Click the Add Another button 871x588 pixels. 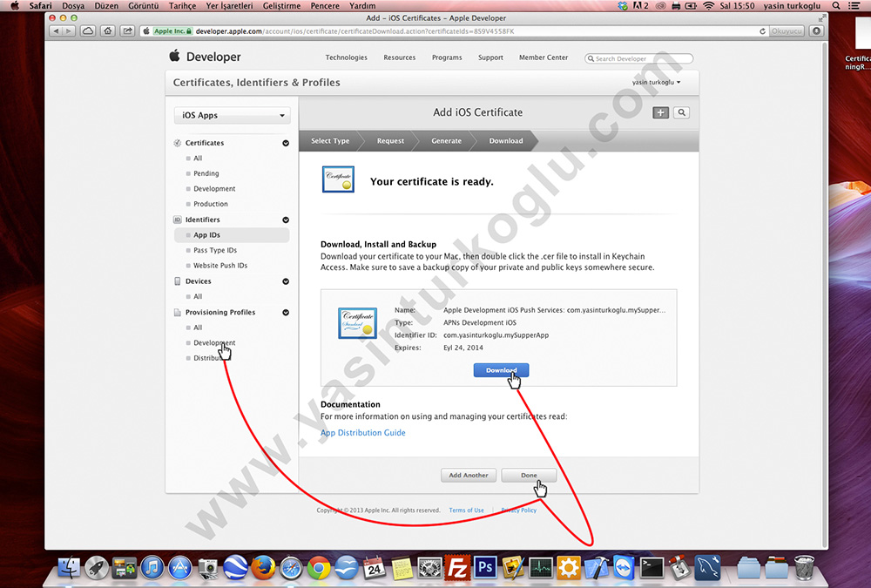pos(469,475)
